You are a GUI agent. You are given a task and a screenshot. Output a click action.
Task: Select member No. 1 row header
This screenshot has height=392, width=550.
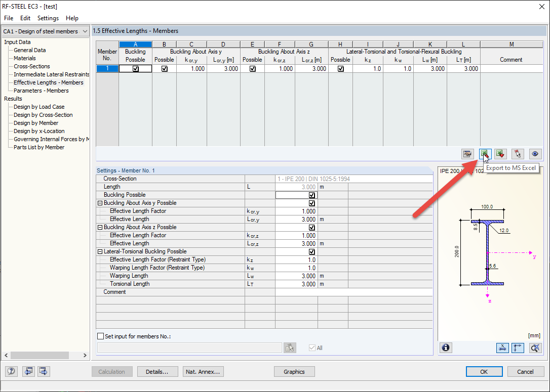107,69
